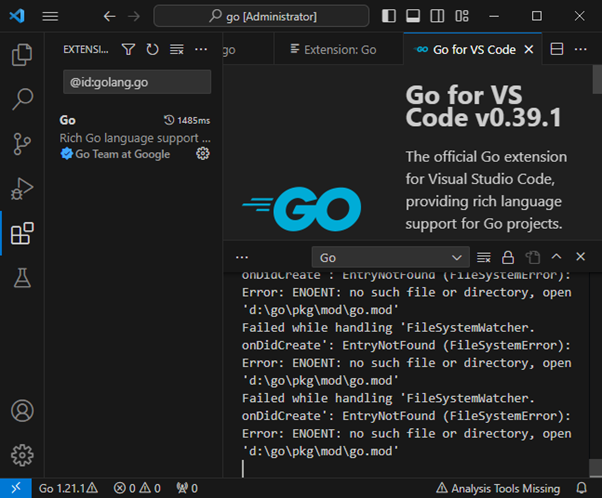The width and height of the screenshot is (602, 498).
Task: Open the Testing flask view
Action: 22,278
